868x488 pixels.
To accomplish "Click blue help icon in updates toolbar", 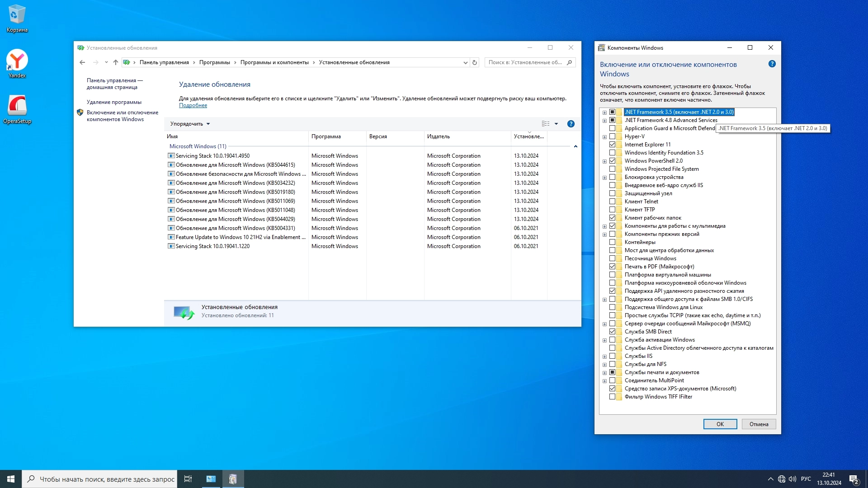I will pyautogui.click(x=571, y=124).
